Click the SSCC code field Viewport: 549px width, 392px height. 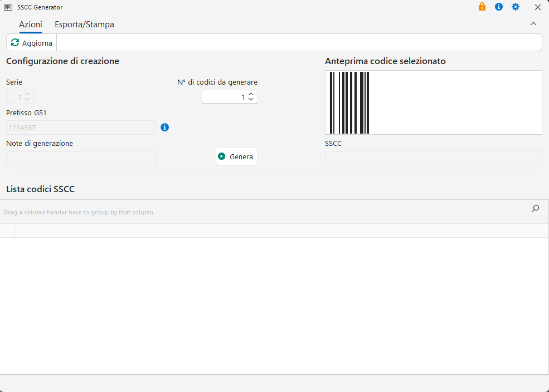click(x=433, y=158)
